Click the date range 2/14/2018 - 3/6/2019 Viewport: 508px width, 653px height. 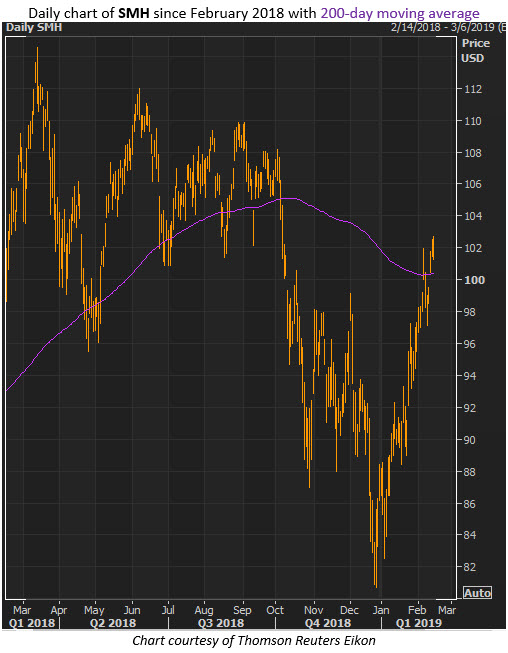pos(442,27)
